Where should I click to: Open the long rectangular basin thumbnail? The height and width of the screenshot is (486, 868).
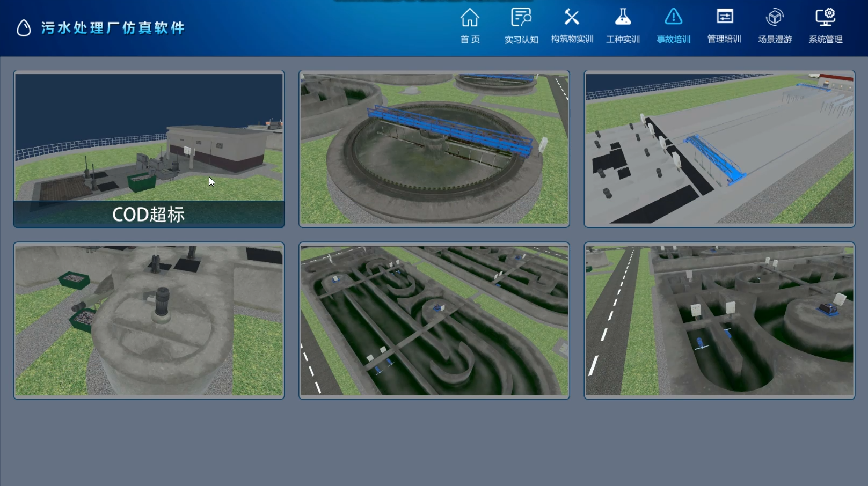pyautogui.click(x=719, y=149)
